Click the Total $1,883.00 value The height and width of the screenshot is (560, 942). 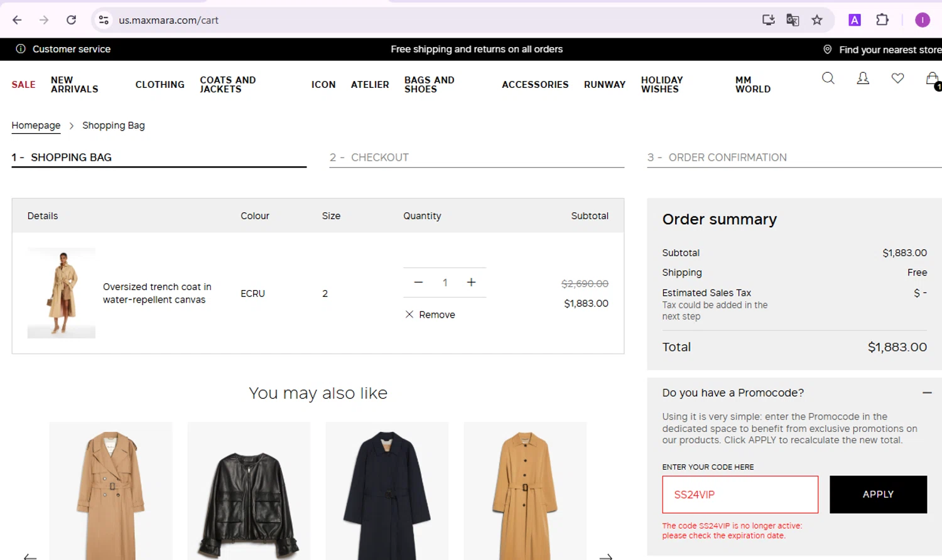897,347
